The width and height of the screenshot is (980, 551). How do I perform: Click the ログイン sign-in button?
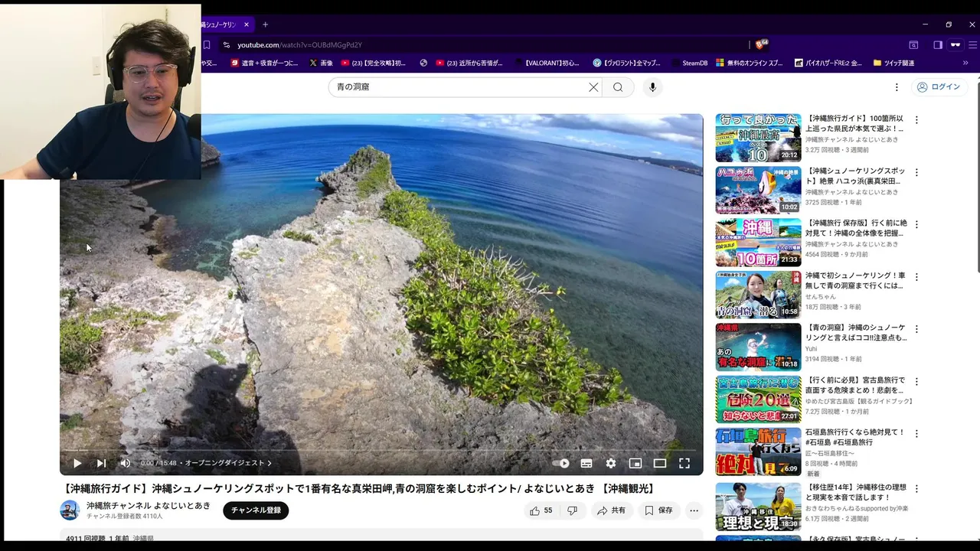[x=938, y=87]
